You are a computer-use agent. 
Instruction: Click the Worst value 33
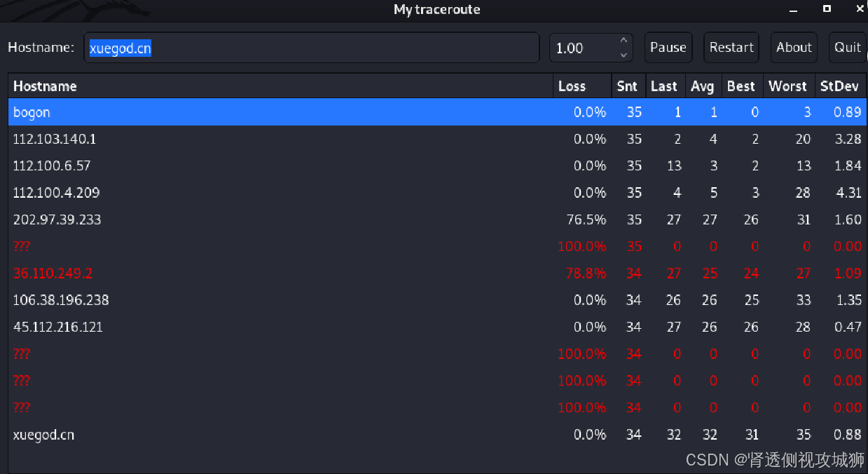pyautogui.click(x=803, y=300)
